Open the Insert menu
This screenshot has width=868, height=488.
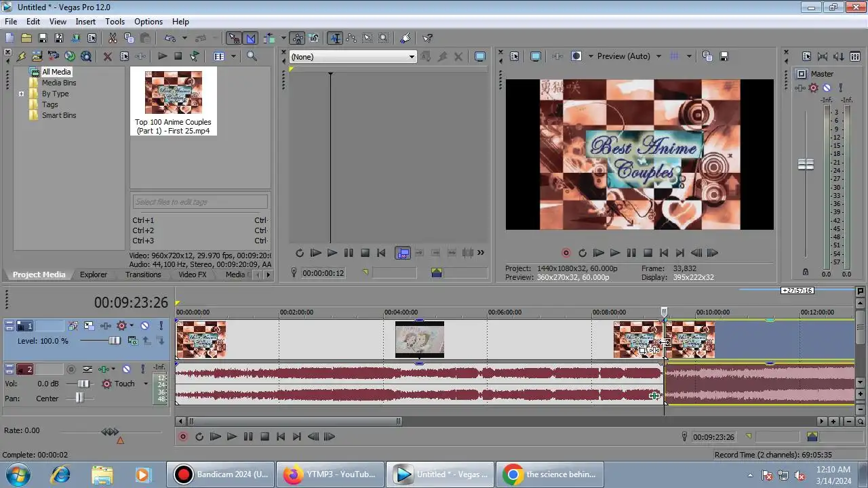pyautogui.click(x=85, y=22)
